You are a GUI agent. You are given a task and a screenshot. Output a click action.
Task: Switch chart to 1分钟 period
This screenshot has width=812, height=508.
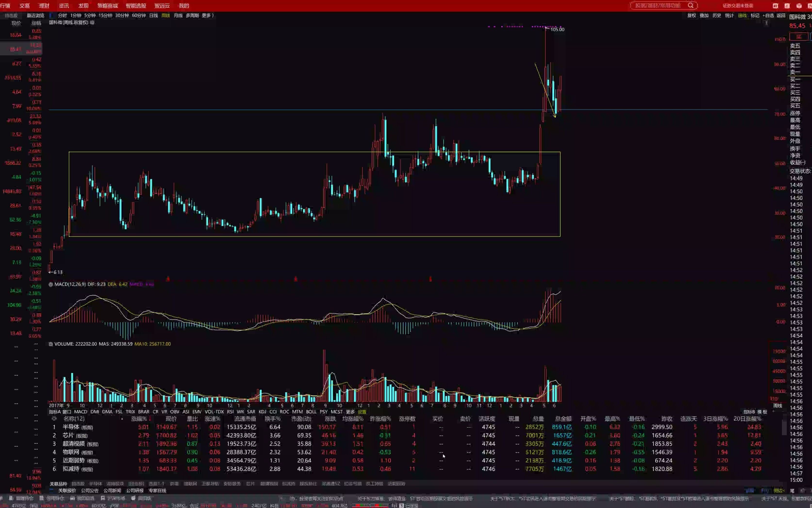(75, 16)
